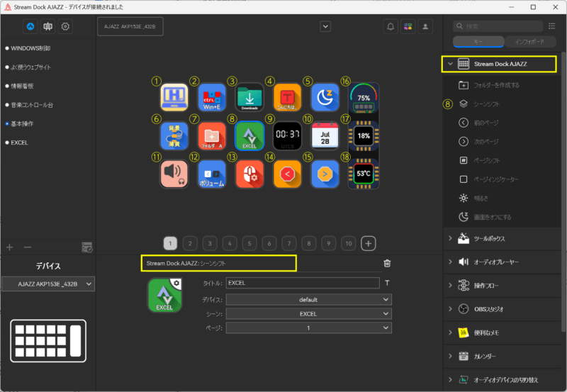
Task: Select the 53°C temperature key
Action: [364, 174]
